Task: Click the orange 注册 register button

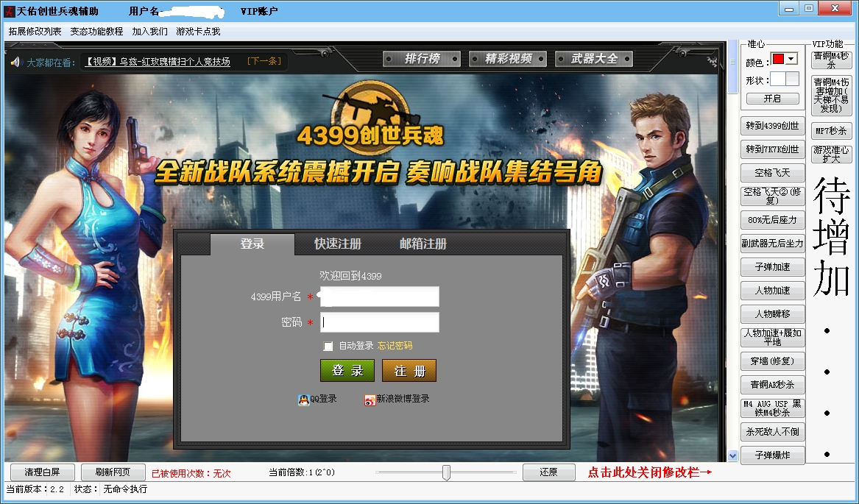Action: 409,371
